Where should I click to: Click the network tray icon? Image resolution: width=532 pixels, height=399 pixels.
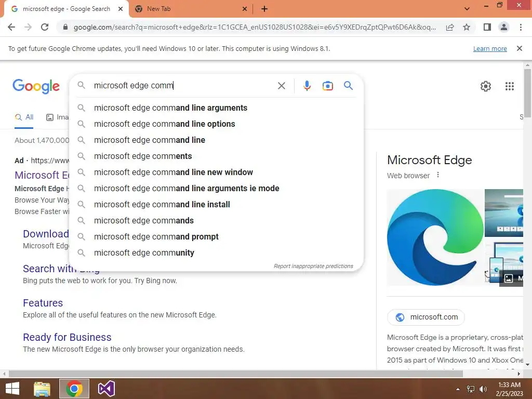[471, 389]
